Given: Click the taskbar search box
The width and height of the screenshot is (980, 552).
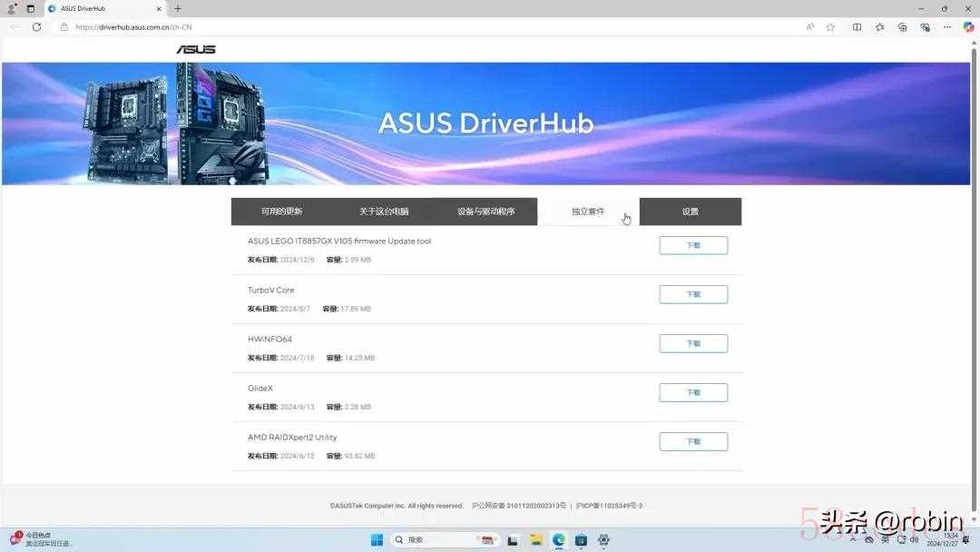Looking at the screenshot, I should point(445,540).
